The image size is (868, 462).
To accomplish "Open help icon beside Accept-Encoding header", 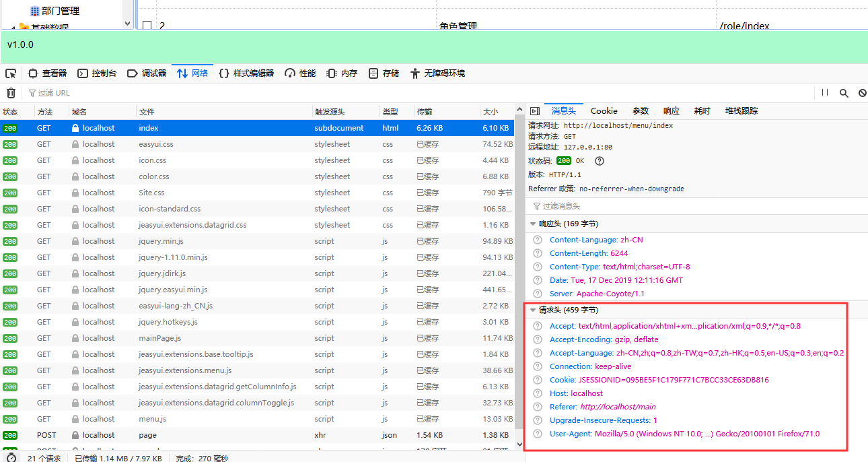I will [x=537, y=339].
